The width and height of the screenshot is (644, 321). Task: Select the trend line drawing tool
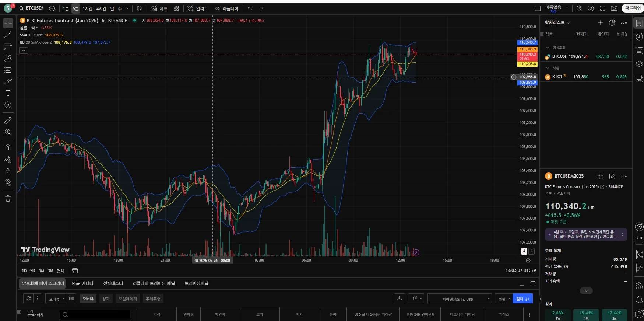pos(8,35)
